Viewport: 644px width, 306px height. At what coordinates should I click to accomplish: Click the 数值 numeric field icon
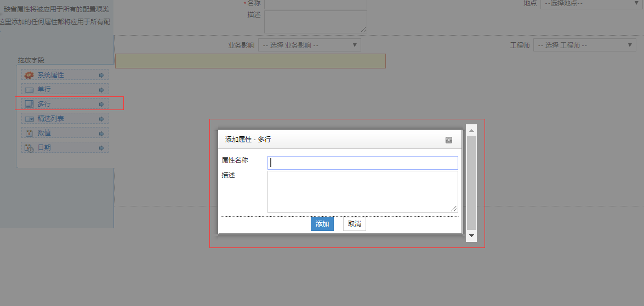[x=29, y=134]
